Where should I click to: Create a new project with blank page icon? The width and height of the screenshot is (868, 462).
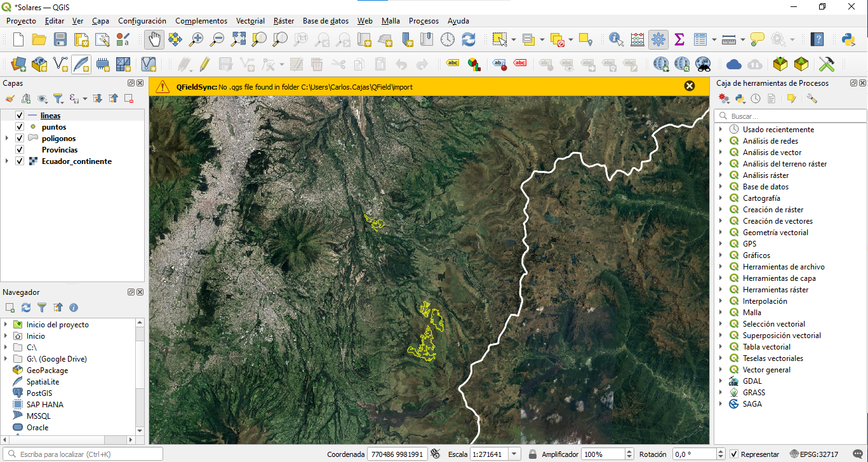point(18,39)
